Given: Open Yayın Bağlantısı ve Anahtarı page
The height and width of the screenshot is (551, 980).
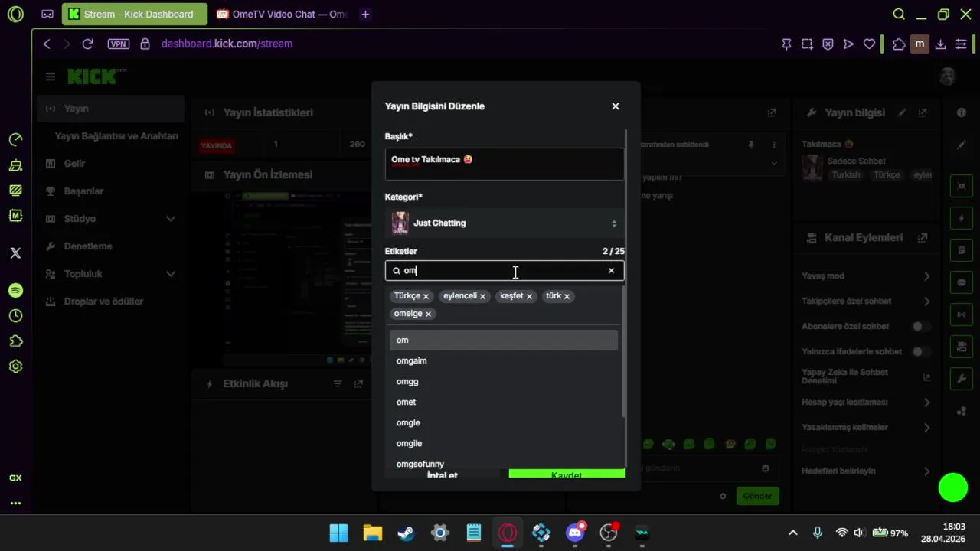Looking at the screenshot, I should pos(116,136).
